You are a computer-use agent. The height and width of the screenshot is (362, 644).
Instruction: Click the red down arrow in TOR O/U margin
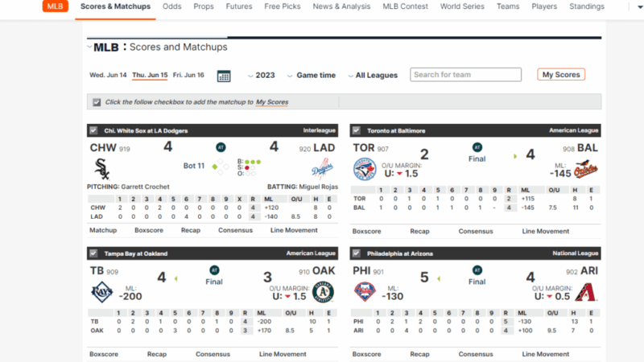tap(399, 174)
